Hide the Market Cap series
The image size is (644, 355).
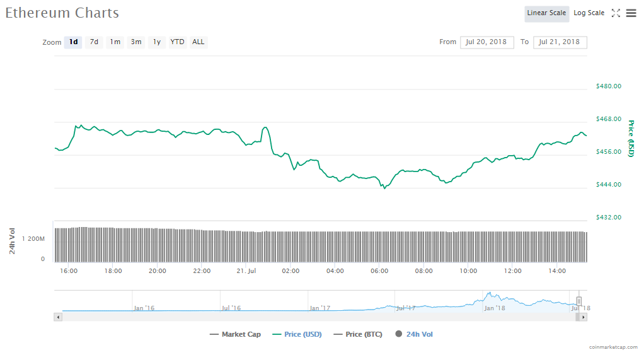tap(235, 334)
